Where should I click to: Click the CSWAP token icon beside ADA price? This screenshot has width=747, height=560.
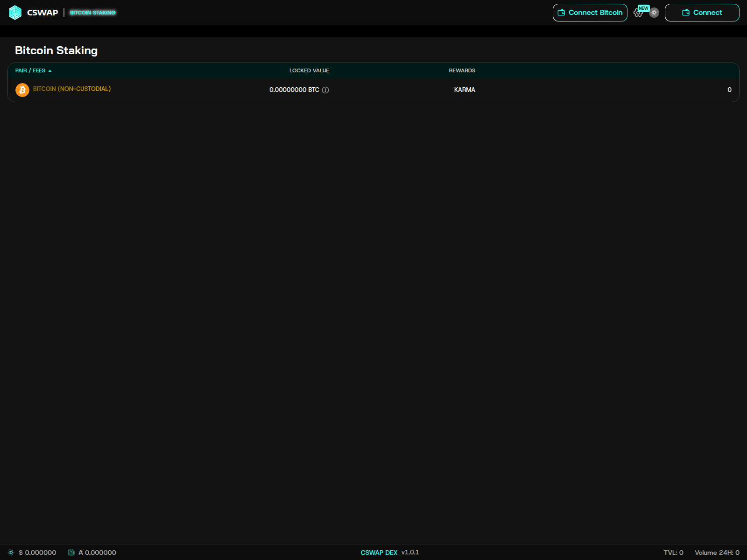click(71, 553)
